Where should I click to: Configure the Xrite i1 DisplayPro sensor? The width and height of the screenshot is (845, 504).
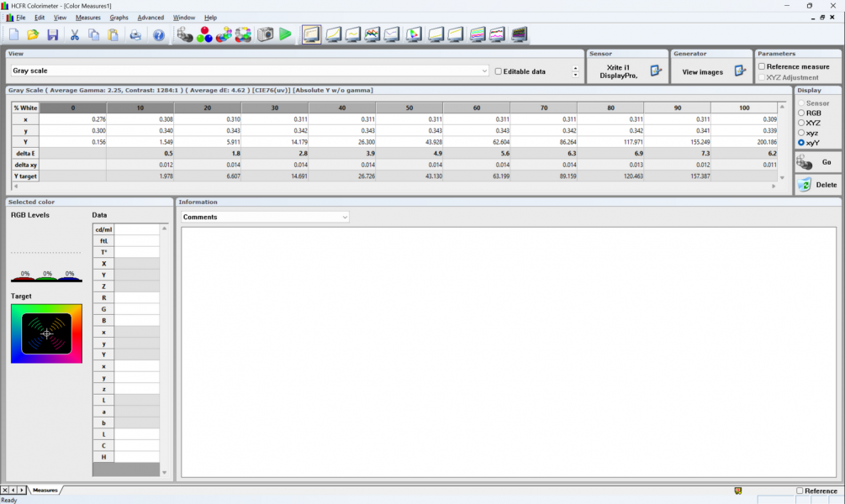656,71
